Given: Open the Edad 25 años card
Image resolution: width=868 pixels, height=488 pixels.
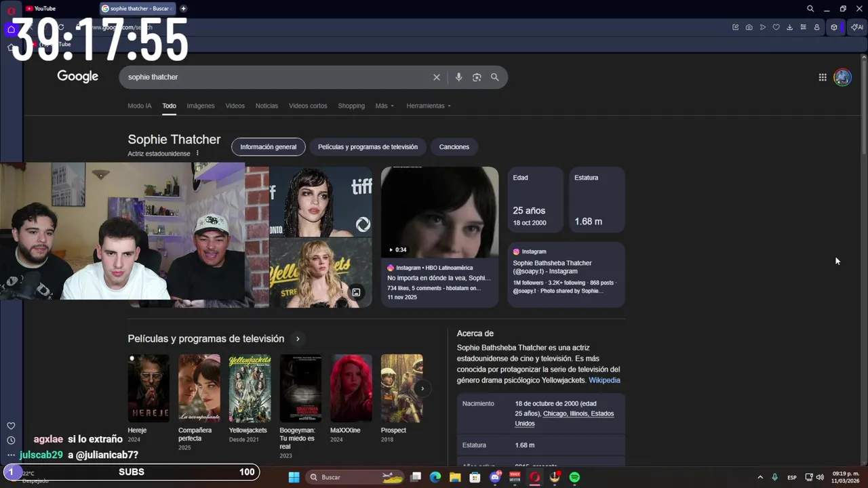Looking at the screenshot, I should pos(536,199).
